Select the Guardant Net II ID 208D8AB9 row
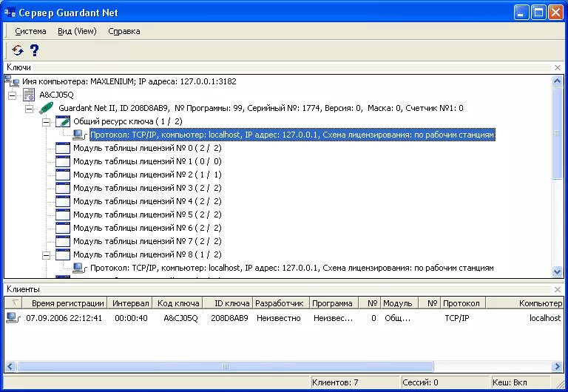 (x=261, y=108)
